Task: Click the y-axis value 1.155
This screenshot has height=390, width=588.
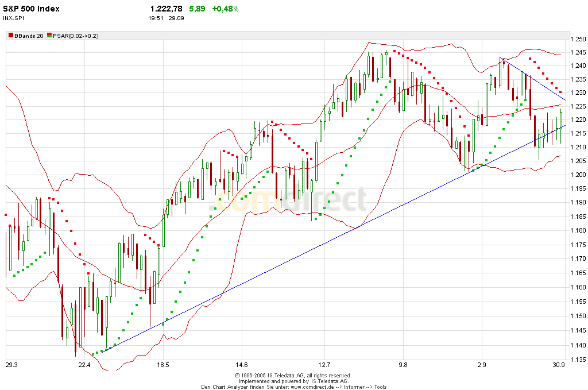Action: (578, 302)
